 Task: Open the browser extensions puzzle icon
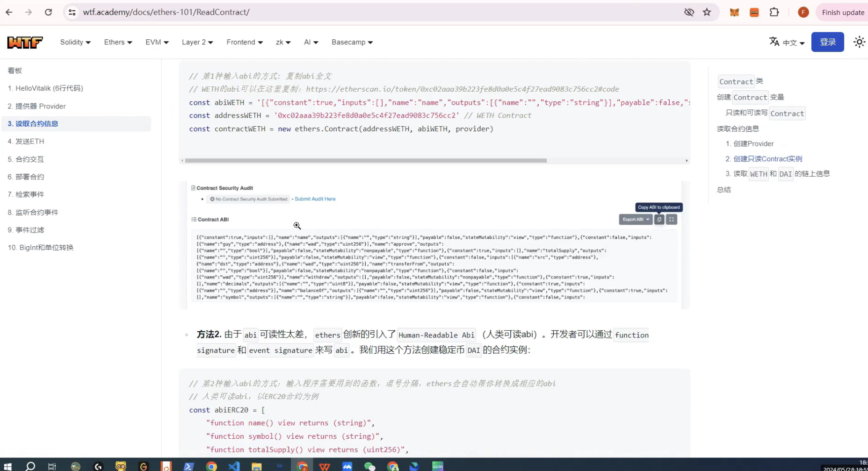click(x=774, y=12)
